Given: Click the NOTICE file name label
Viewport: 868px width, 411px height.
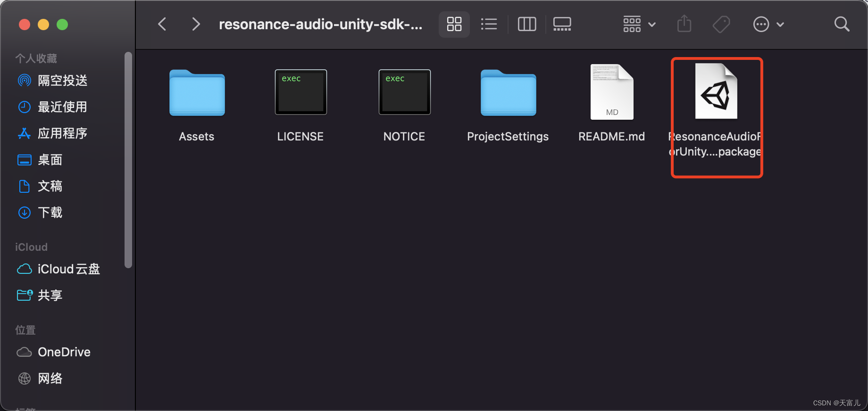Looking at the screenshot, I should coord(404,137).
